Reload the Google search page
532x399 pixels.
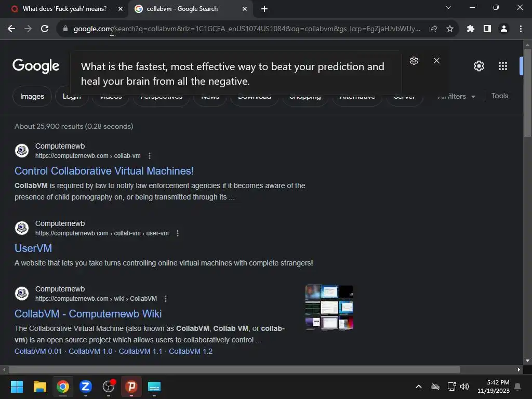point(45,29)
